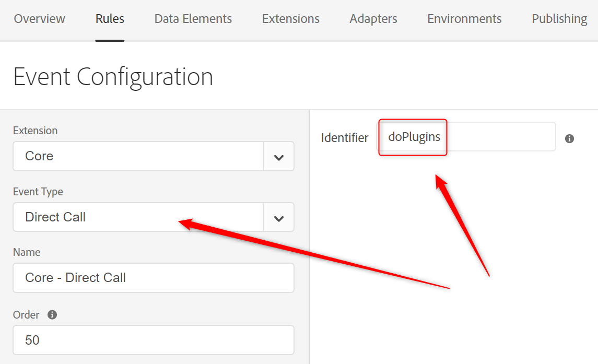Click the info icon beside the Identifier field
Image resolution: width=598 pixels, height=364 pixels.
570,138
